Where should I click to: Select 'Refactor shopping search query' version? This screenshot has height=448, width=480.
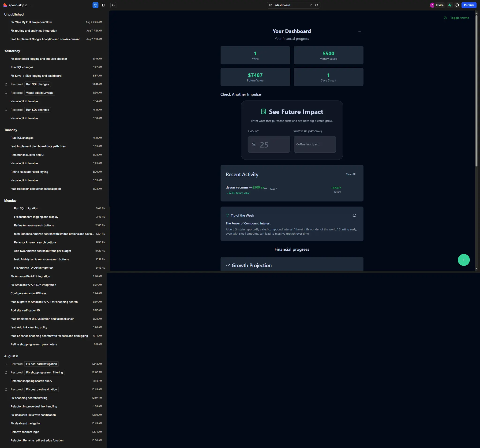(53, 381)
